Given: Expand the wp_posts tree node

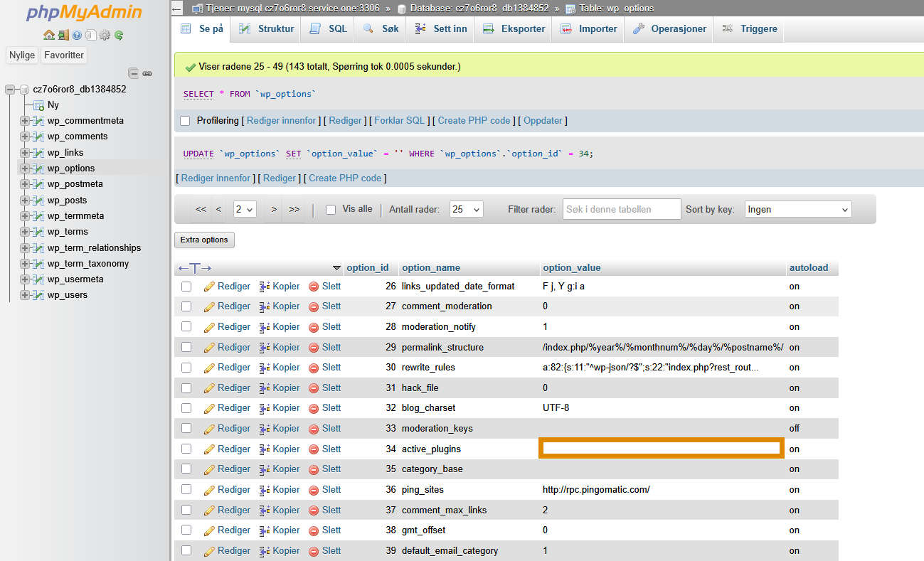Looking at the screenshot, I should [x=24, y=201].
